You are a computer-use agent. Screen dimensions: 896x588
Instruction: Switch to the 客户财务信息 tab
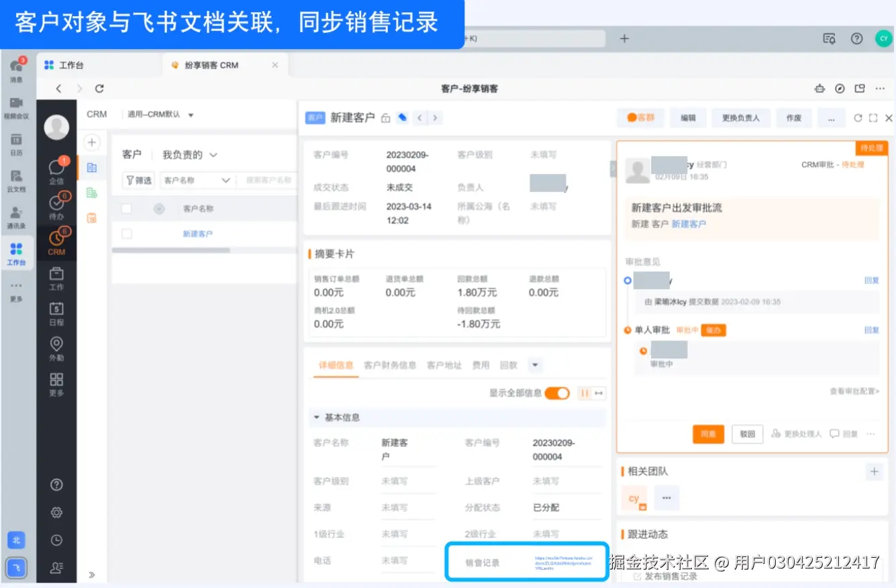pyautogui.click(x=391, y=364)
